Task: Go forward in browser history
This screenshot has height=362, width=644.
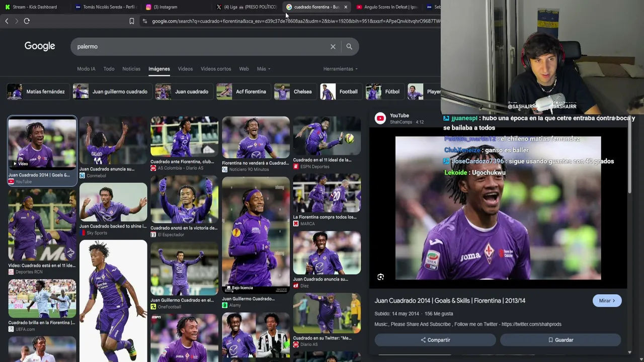Action: (x=17, y=21)
